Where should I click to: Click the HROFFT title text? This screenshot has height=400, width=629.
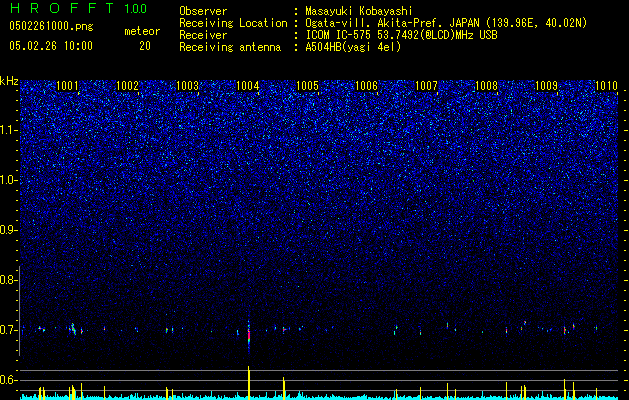coord(62,8)
